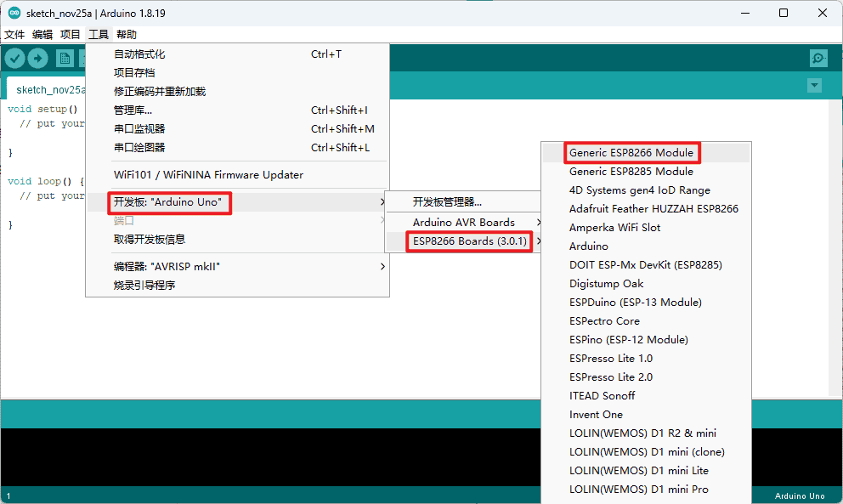Screen dimensions: 843x504
Task: Minimize the Arduino IDE window
Action: [x=745, y=13]
